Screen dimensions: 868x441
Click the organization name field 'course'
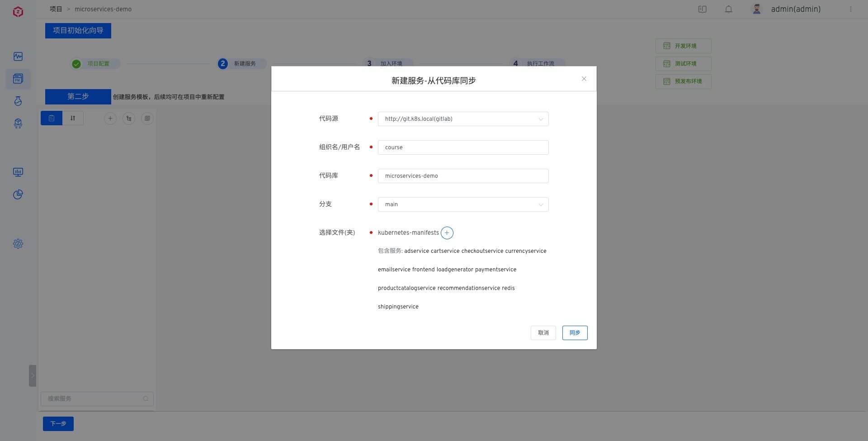click(463, 147)
